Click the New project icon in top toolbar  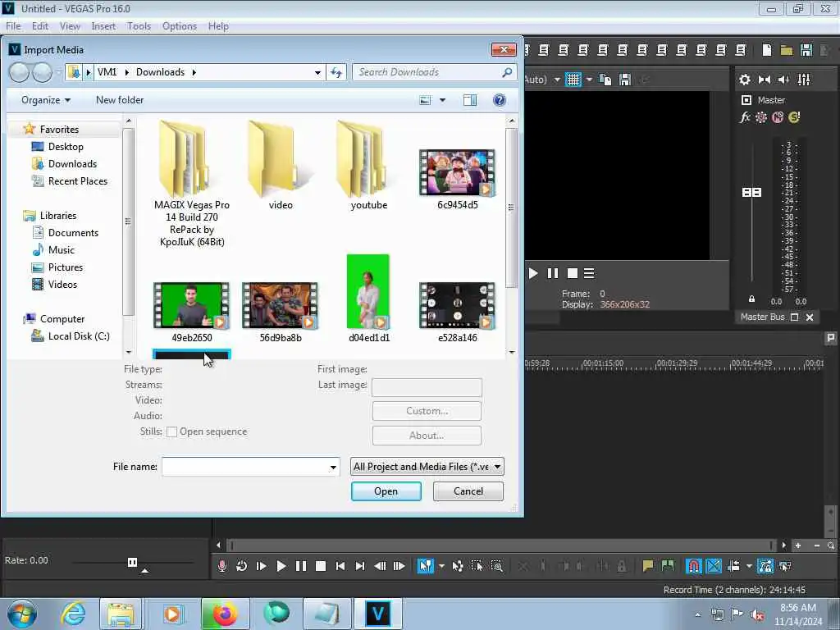click(767, 50)
